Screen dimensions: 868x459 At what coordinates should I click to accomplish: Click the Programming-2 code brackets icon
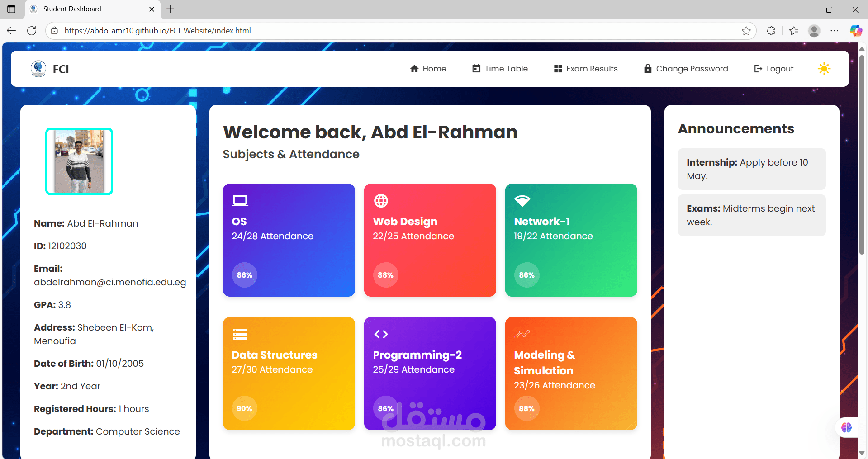(381, 334)
